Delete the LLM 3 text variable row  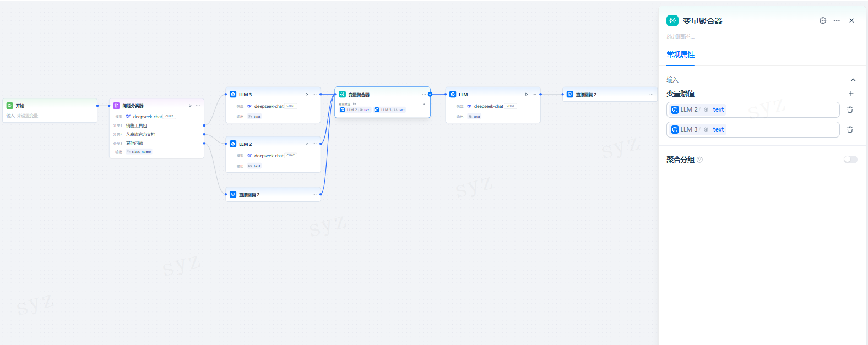coord(850,129)
